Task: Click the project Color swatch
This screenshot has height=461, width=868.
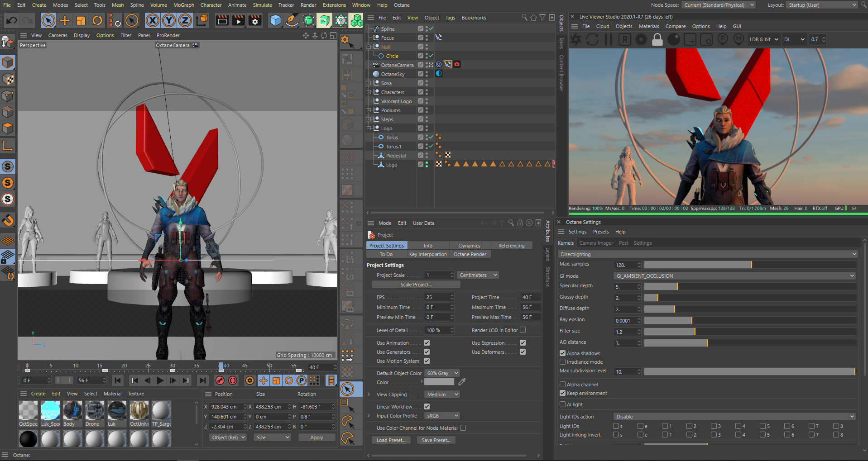Action: click(439, 382)
